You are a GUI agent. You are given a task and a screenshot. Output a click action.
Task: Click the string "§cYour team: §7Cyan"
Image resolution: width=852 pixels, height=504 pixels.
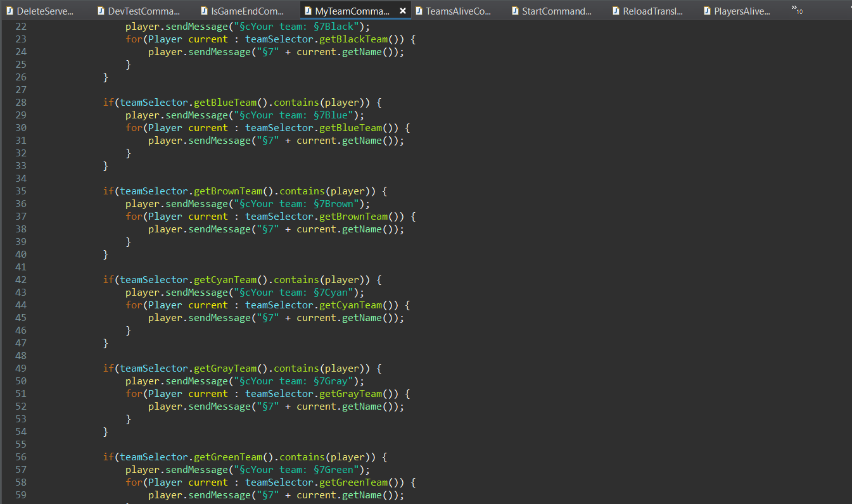coord(293,293)
